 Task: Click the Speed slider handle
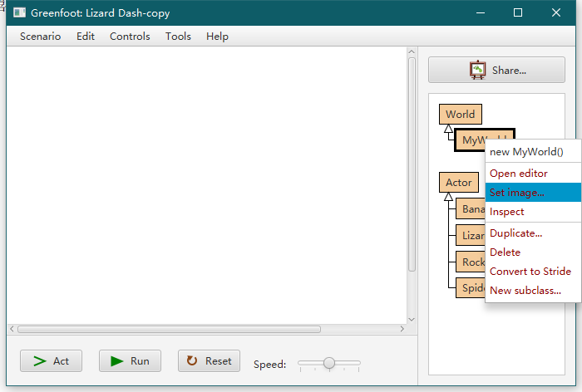click(329, 363)
